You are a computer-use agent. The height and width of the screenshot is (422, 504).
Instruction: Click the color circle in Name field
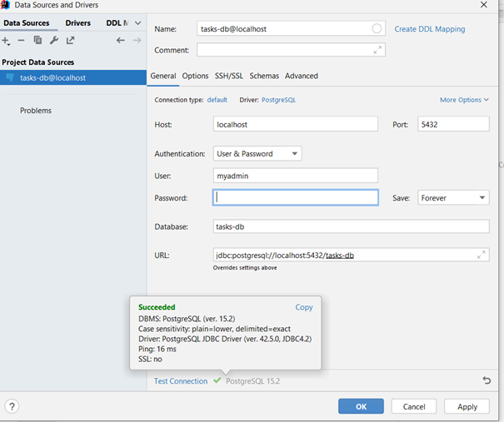pyautogui.click(x=377, y=29)
